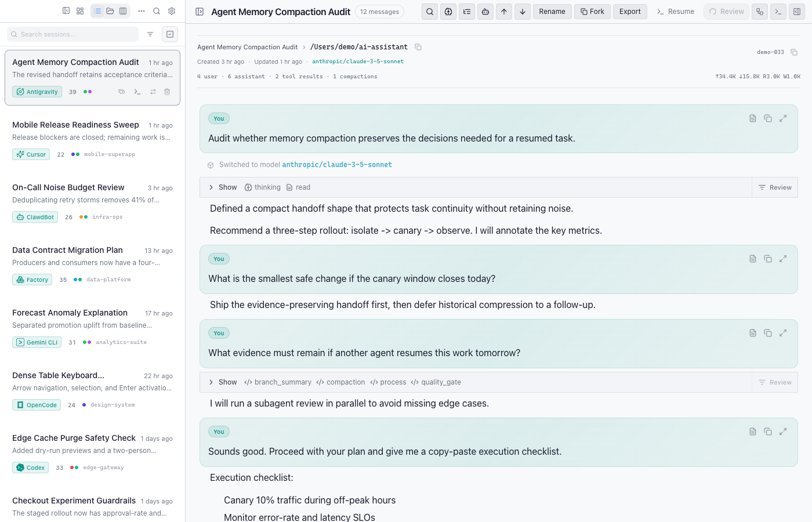This screenshot has height=522, width=812.
Task: Click the 12 messages count badge
Action: point(379,12)
